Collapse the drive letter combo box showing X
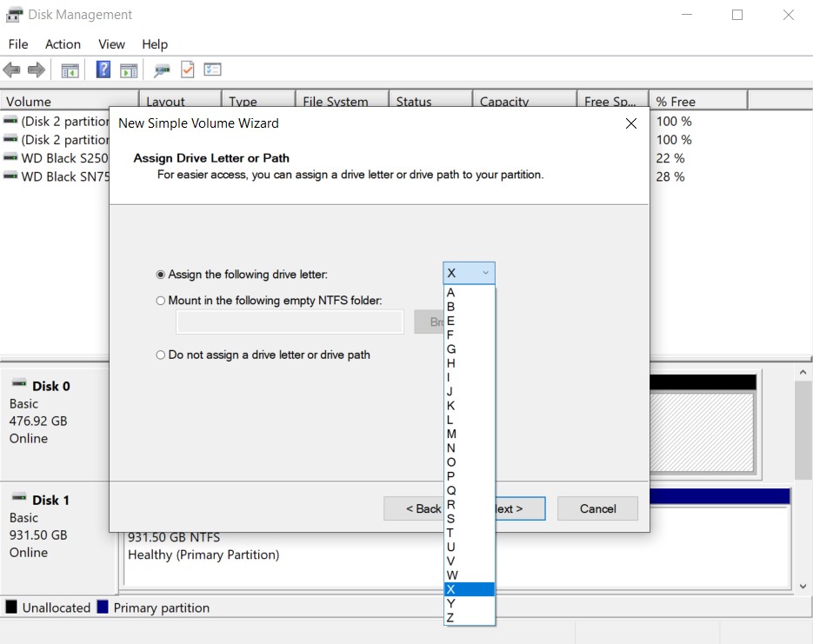The image size is (813, 644). [x=470, y=273]
